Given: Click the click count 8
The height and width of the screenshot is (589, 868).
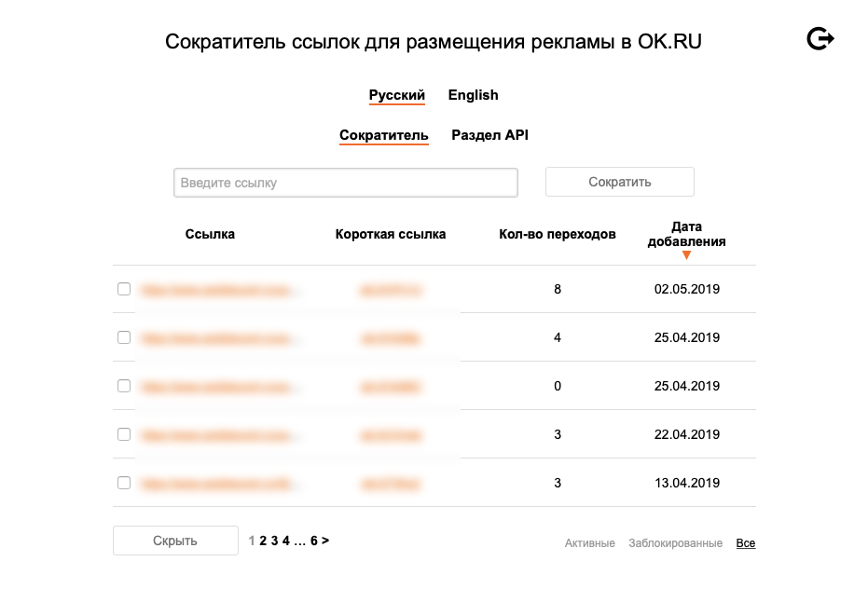Looking at the screenshot, I should coord(558,289).
